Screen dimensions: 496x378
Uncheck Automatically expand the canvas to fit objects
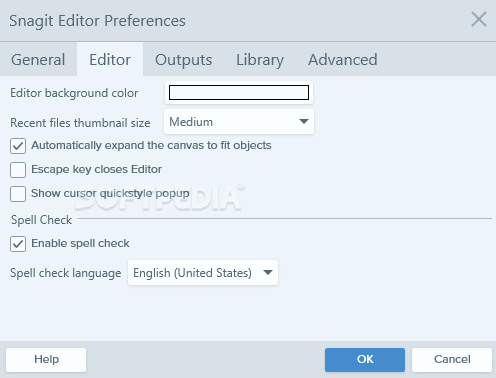[18, 146]
